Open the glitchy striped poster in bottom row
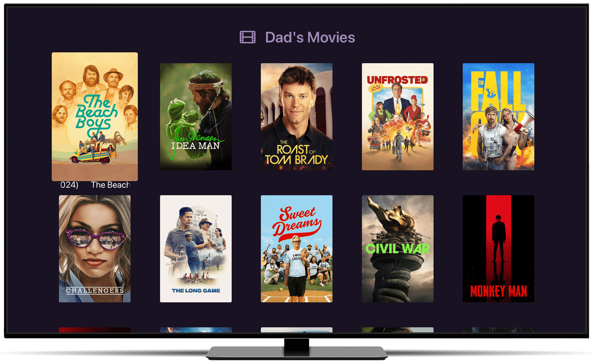This screenshot has width=593, height=364. 499,330
